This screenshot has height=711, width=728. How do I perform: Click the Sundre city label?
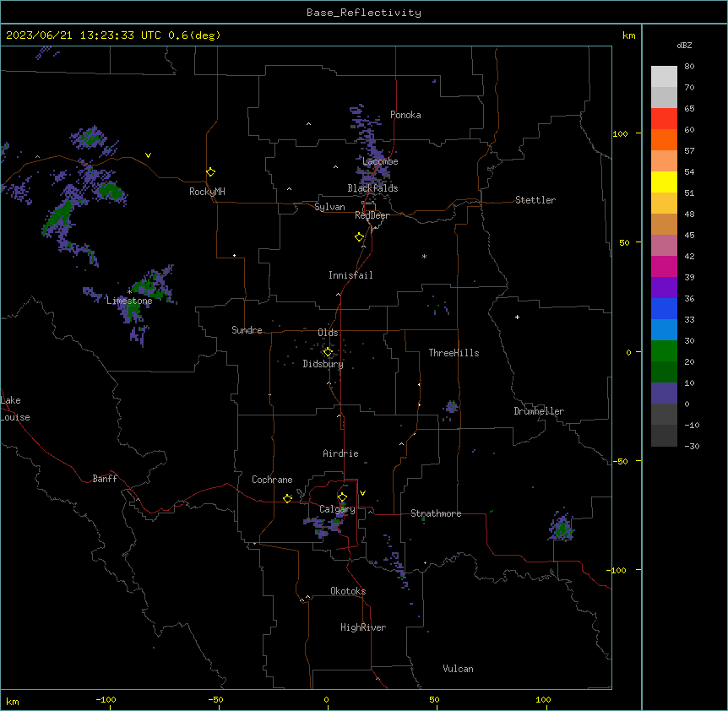(247, 330)
